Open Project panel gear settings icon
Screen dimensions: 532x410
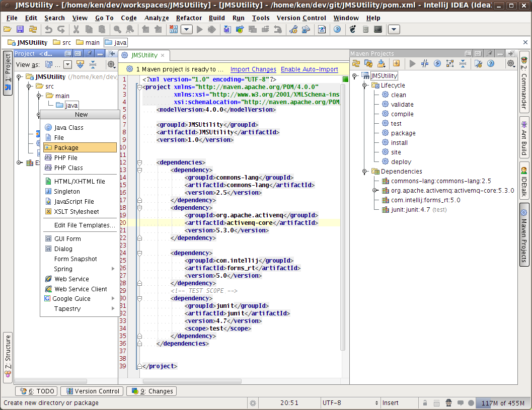pos(111,64)
